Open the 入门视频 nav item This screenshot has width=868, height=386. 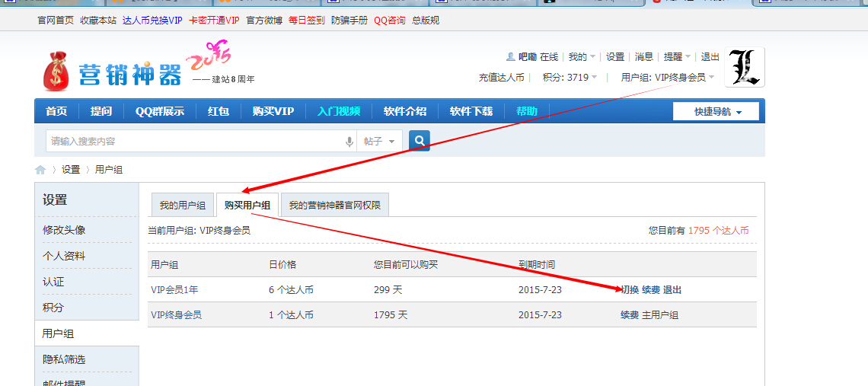coord(339,111)
